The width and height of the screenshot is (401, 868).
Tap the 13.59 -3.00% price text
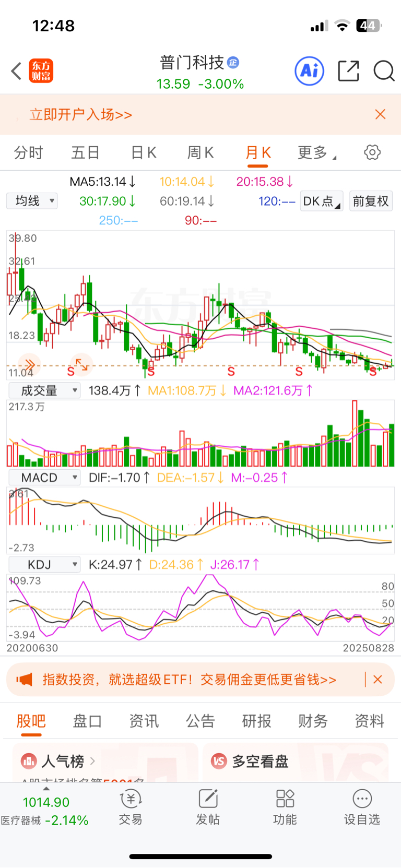point(200,84)
